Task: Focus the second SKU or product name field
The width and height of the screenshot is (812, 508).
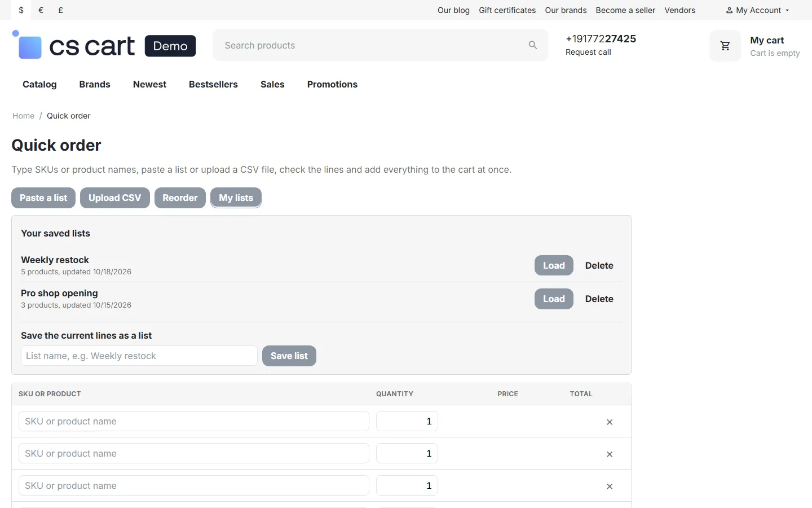Action: coord(194,453)
